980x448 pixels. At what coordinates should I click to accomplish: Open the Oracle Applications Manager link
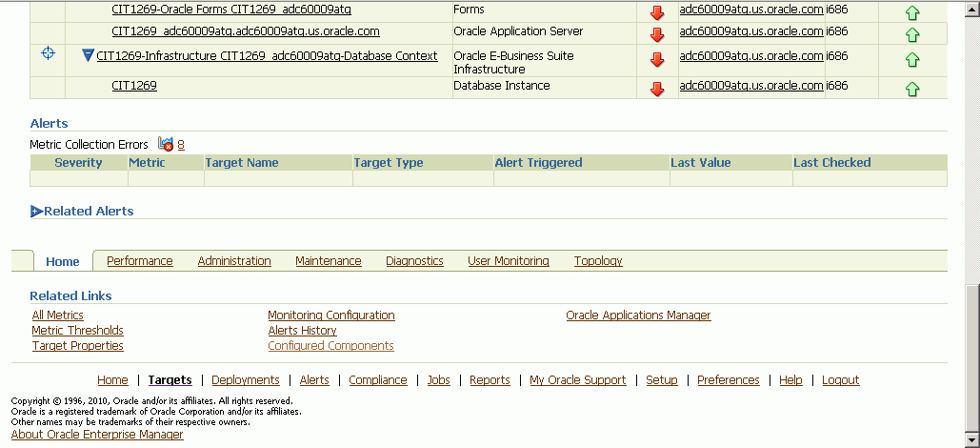click(x=638, y=316)
